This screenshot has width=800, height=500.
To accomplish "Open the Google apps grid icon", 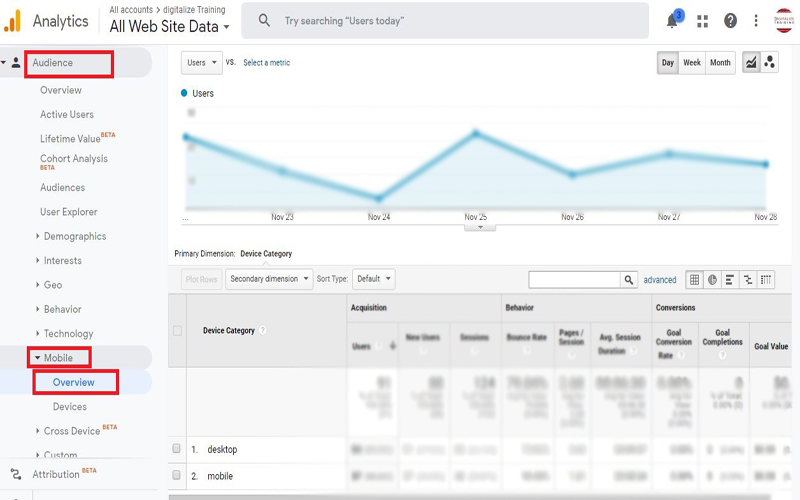I will point(702,21).
